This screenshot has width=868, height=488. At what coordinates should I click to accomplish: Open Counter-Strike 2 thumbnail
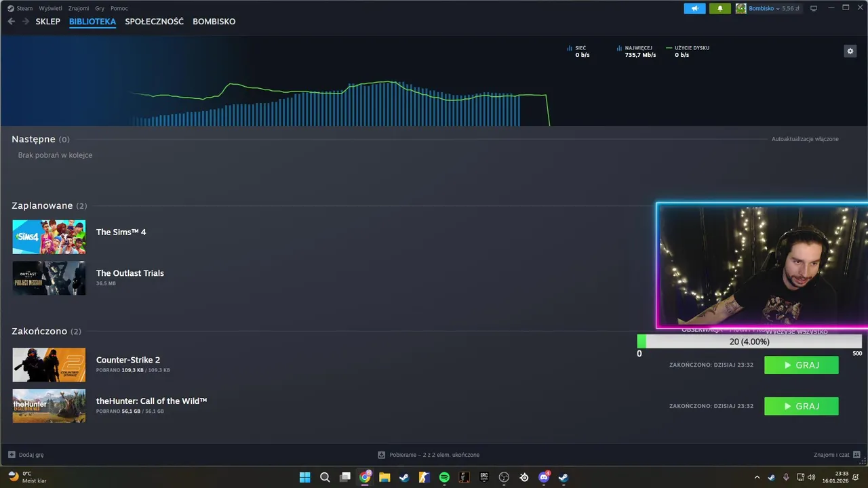point(49,365)
